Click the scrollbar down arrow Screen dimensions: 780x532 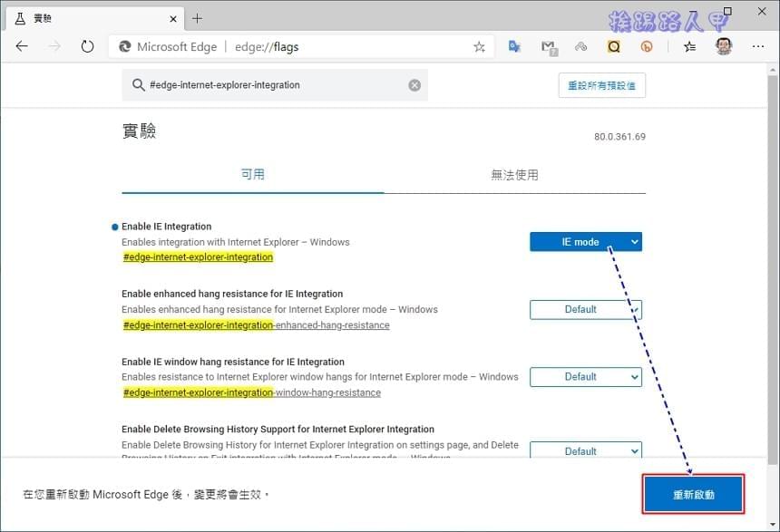coord(772,525)
